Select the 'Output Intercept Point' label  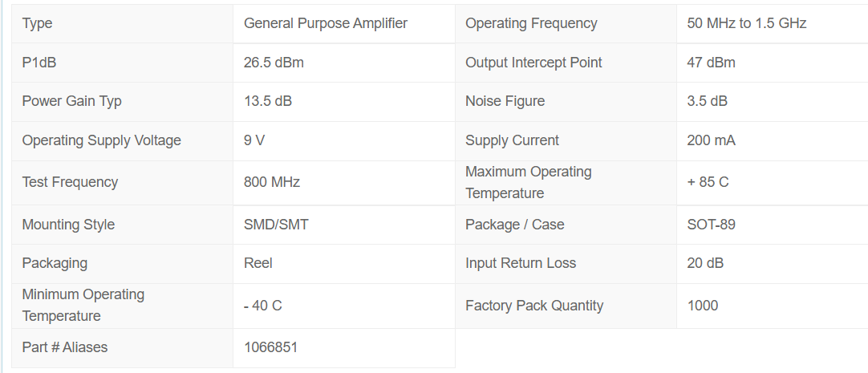(x=533, y=63)
